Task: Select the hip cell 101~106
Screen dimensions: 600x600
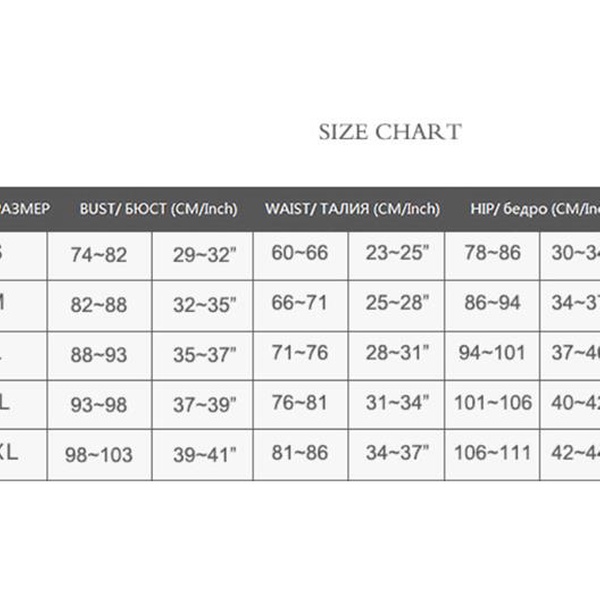Action: pos(493,402)
